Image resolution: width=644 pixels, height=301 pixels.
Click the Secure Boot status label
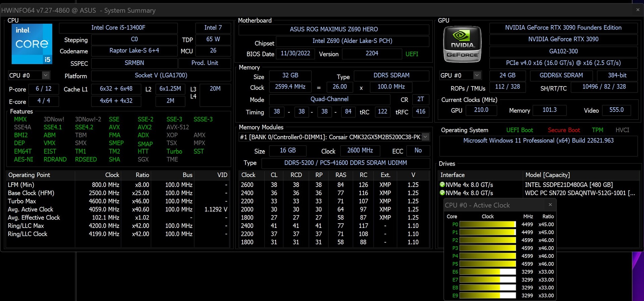tap(563, 130)
